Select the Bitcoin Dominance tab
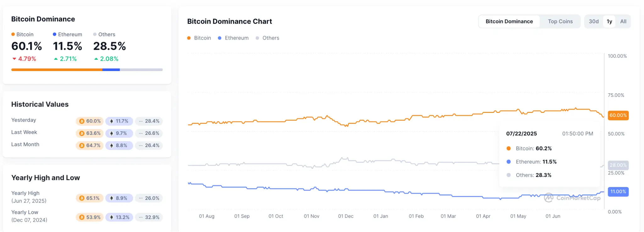The image size is (644, 232). [x=509, y=21]
